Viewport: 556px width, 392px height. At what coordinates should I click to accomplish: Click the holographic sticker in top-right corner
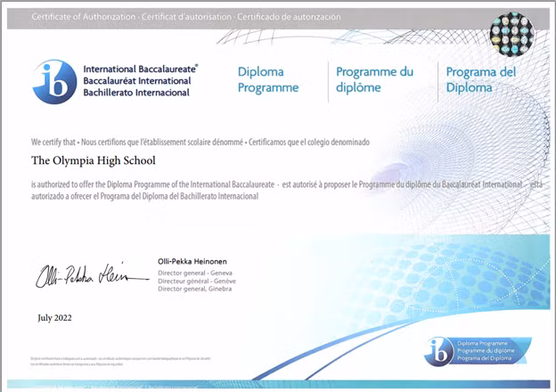click(511, 33)
